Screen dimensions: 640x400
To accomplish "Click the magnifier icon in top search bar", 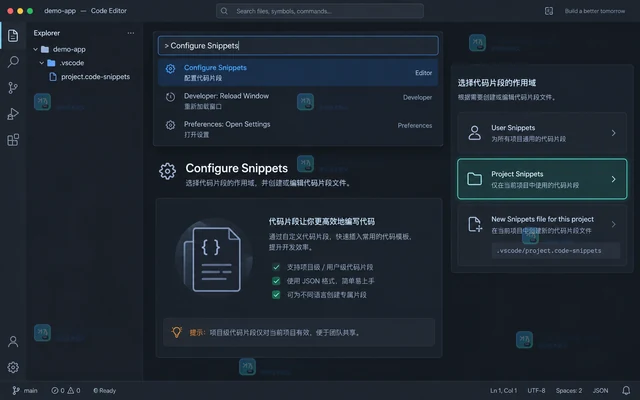I will click(224, 11).
